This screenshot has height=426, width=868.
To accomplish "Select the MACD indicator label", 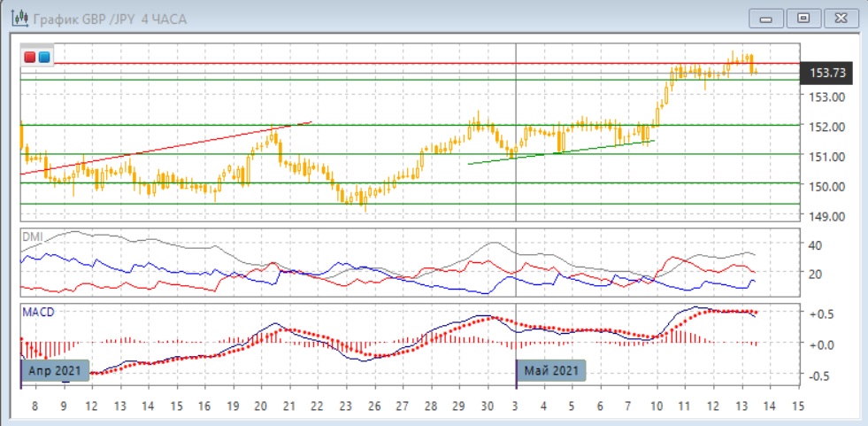I will [38, 311].
